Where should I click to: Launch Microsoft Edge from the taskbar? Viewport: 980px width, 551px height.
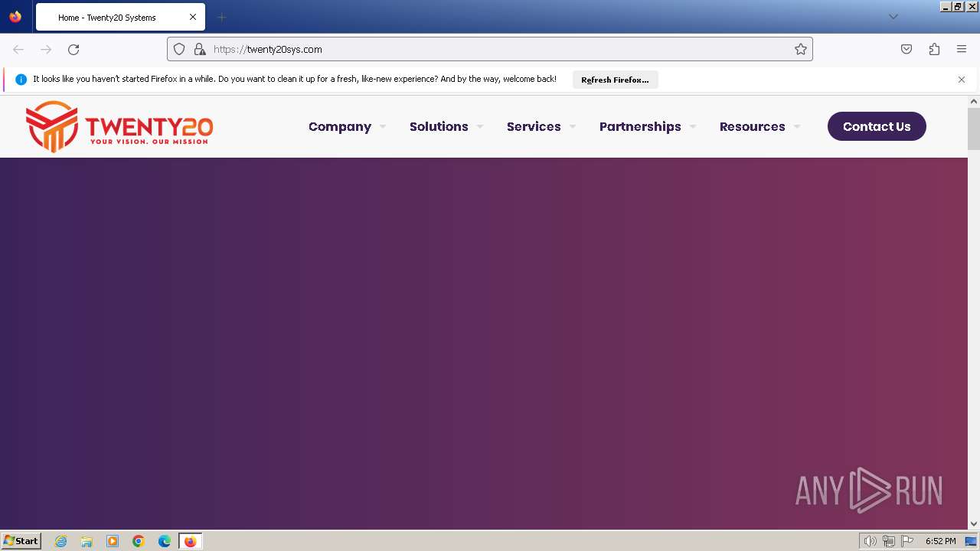[165, 541]
